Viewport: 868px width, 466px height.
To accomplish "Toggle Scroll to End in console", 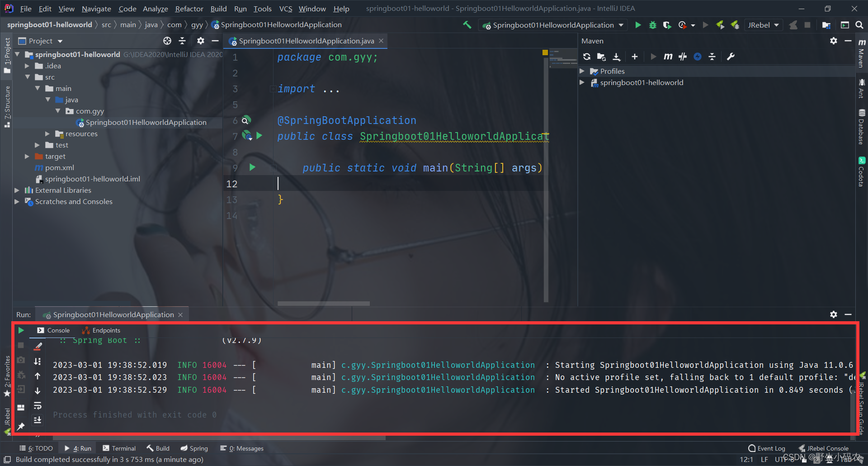I will pos(38,420).
